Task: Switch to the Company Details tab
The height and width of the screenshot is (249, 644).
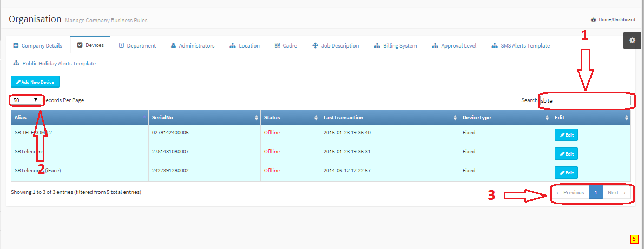Action: [x=37, y=46]
